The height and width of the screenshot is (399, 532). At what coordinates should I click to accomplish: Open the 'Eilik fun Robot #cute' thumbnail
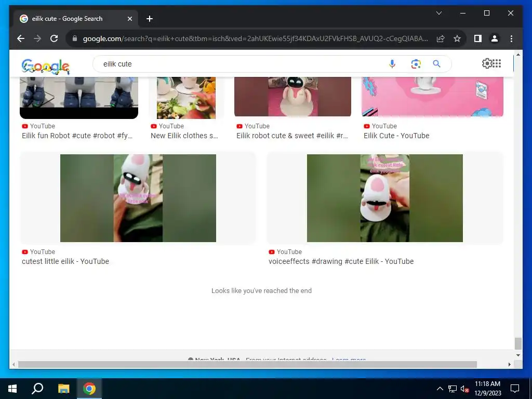pyautogui.click(x=79, y=98)
